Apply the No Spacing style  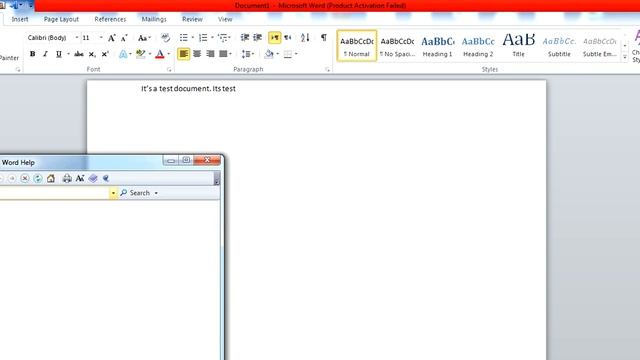click(398, 46)
